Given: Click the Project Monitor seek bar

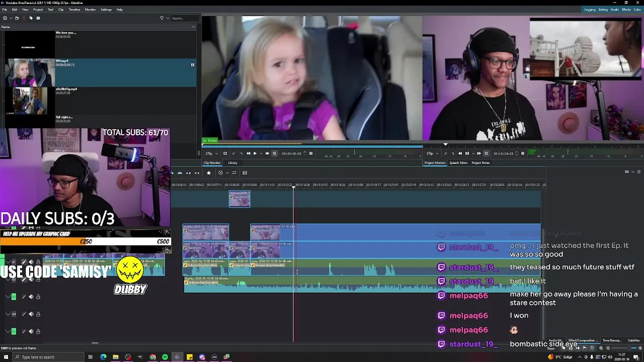Looking at the screenshot, I should pos(533,146).
